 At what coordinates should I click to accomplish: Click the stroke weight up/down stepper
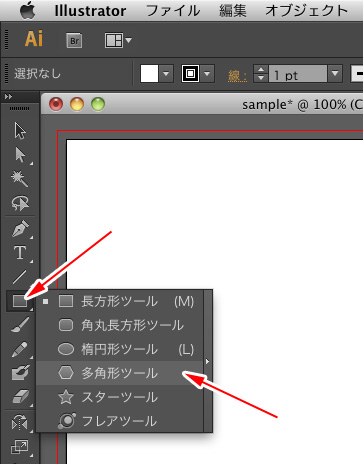(261, 74)
